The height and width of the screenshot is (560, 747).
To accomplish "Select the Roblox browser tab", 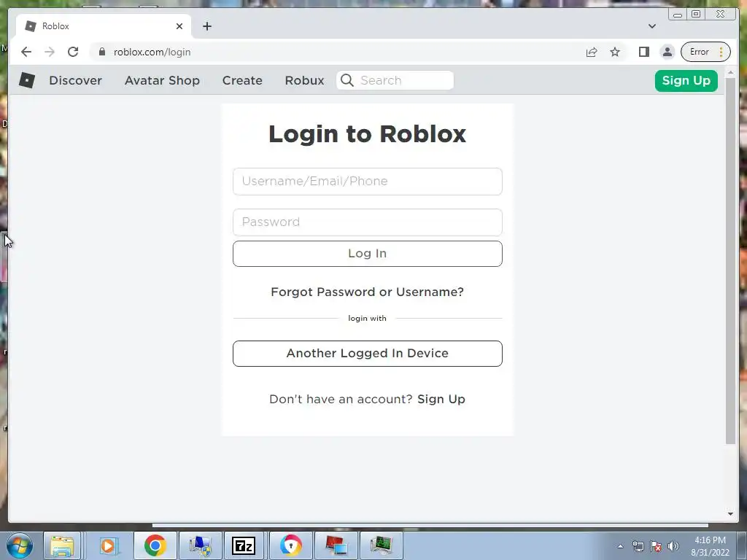I will pos(104,26).
